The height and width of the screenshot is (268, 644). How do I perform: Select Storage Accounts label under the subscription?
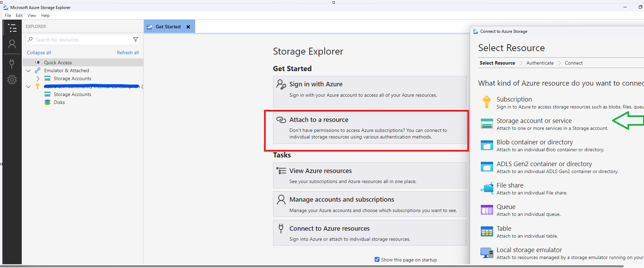pyautogui.click(x=72, y=94)
